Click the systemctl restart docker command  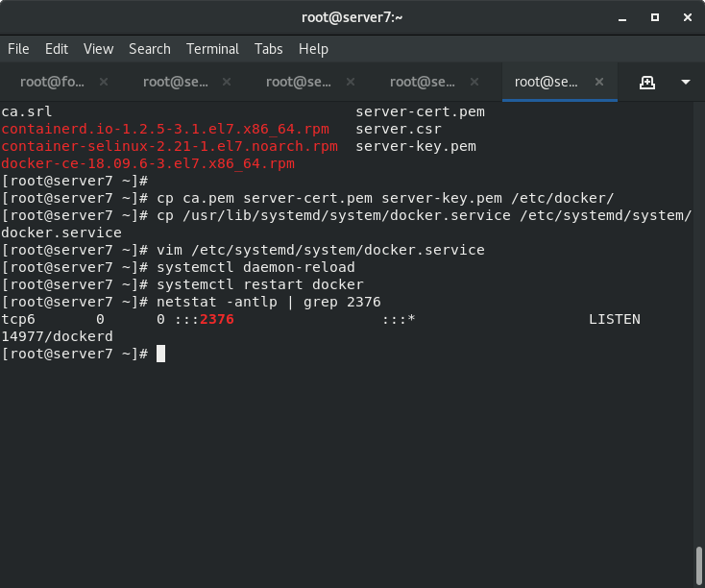tap(260, 284)
